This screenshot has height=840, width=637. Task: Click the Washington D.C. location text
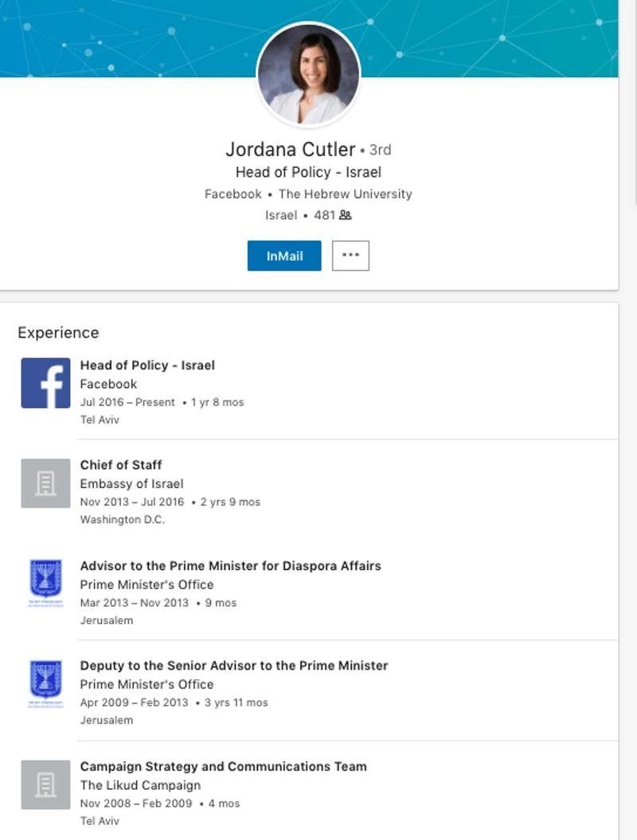[x=122, y=520]
